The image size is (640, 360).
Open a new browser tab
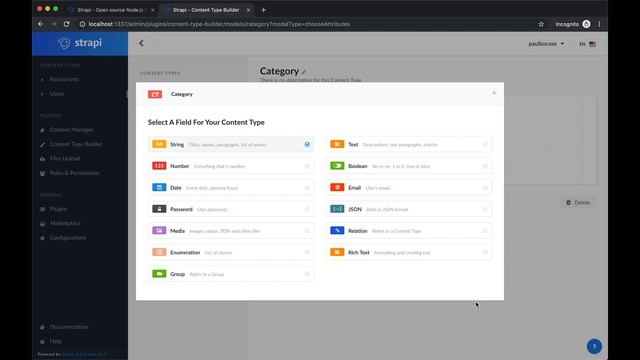(x=263, y=10)
